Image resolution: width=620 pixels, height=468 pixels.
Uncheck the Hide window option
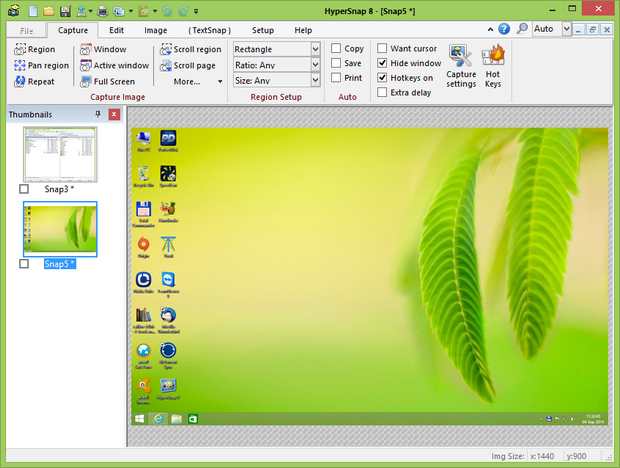click(382, 63)
